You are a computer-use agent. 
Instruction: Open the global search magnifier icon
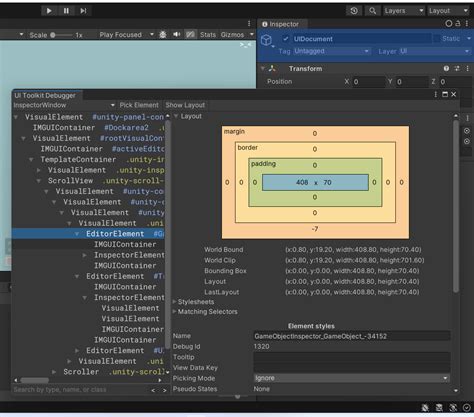[x=372, y=11]
